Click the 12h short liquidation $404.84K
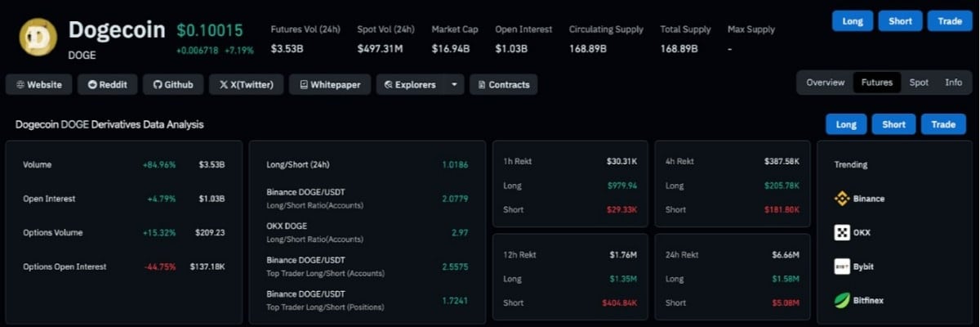 620,302
